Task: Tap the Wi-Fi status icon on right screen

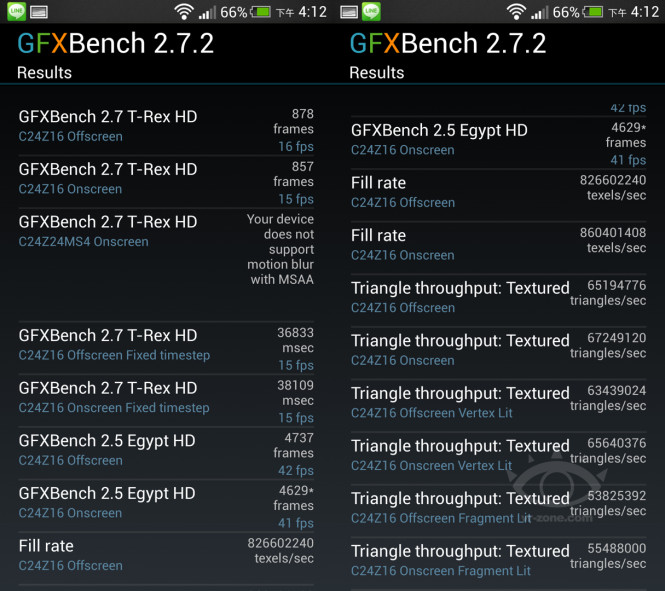Action: pyautogui.click(x=516, y=12)
